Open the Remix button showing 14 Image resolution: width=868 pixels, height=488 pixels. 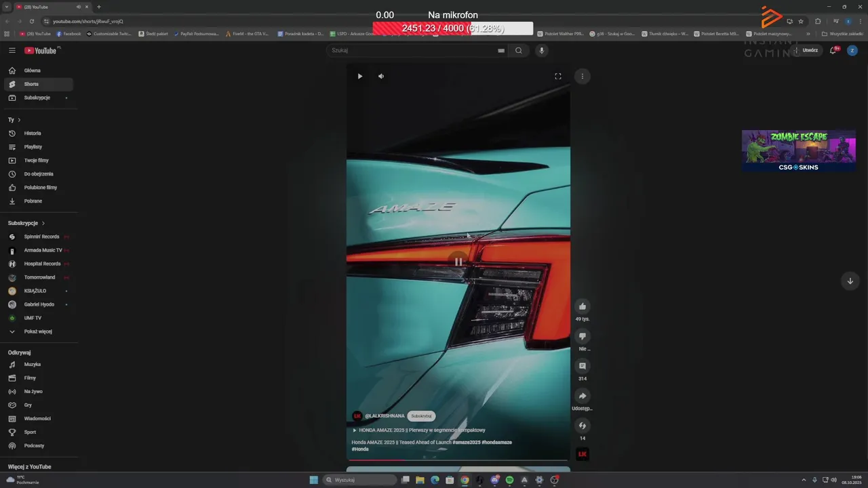click(582, 426)
